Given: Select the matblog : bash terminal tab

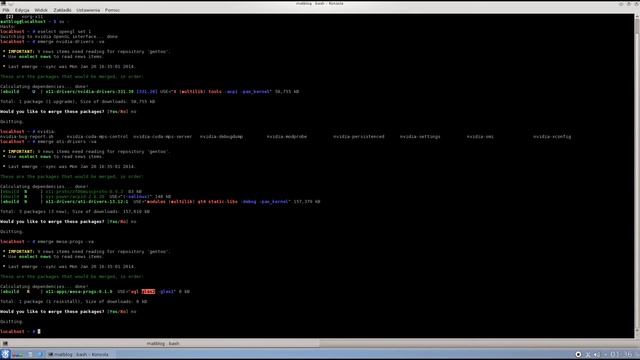Looking at the screenshot, I should (x=163, y=344).
